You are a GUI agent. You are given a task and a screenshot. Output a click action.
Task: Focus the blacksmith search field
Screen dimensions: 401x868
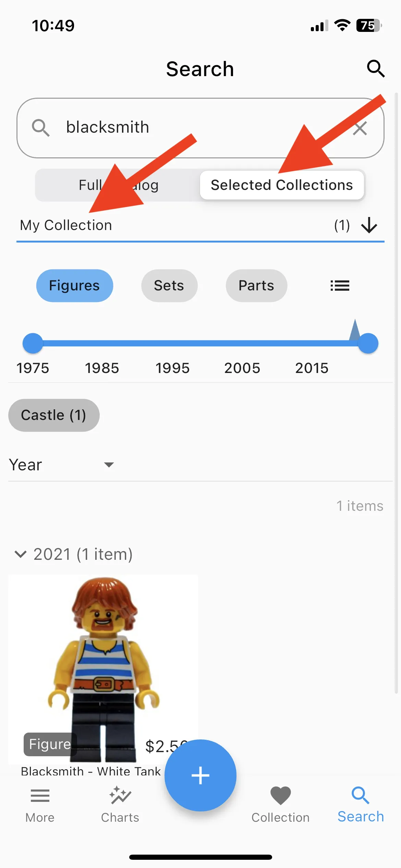[200, 128]
